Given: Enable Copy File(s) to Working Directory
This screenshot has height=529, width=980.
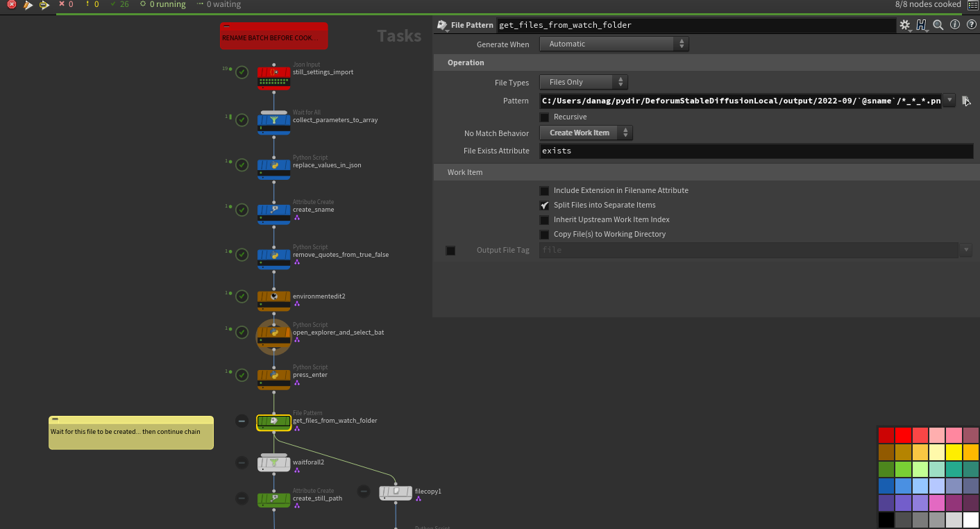Looking at the screenshot, I should coord(545,235).
